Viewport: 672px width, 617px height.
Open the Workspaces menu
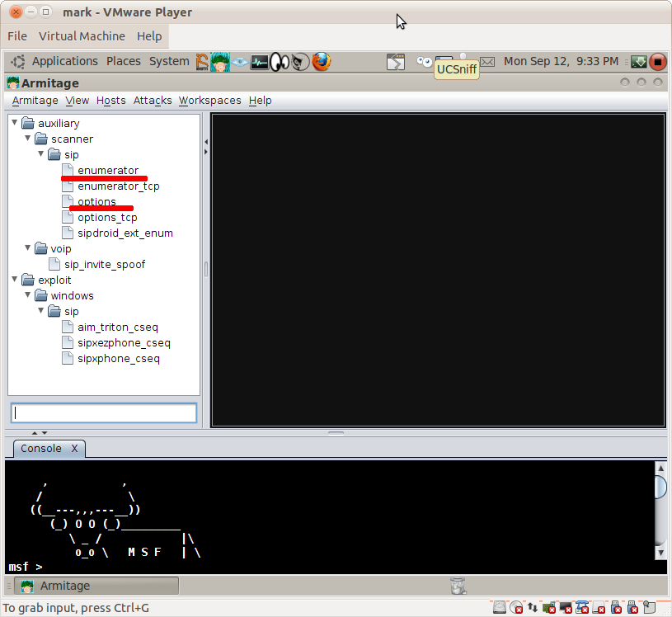point(210,101)
